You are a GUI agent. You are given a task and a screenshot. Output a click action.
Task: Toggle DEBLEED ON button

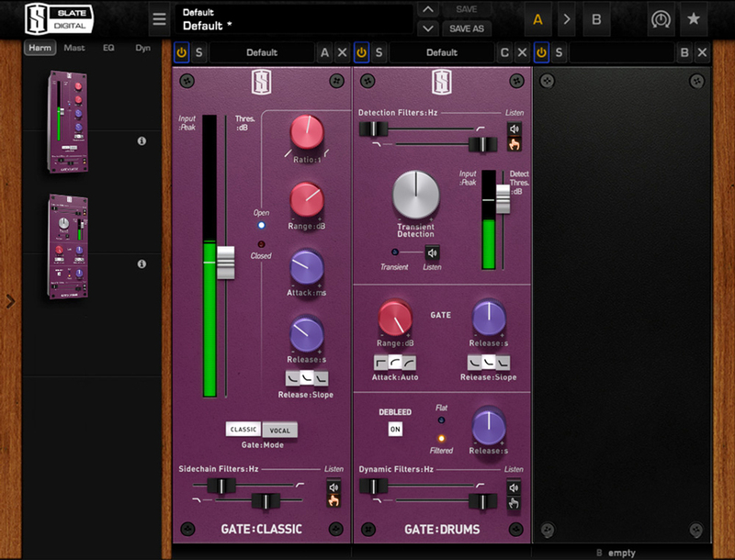point(395,430)
